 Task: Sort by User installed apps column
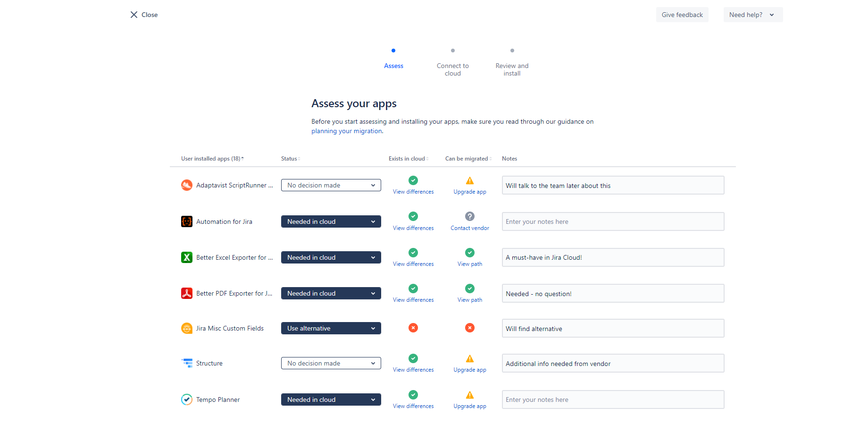pos(212,159)
